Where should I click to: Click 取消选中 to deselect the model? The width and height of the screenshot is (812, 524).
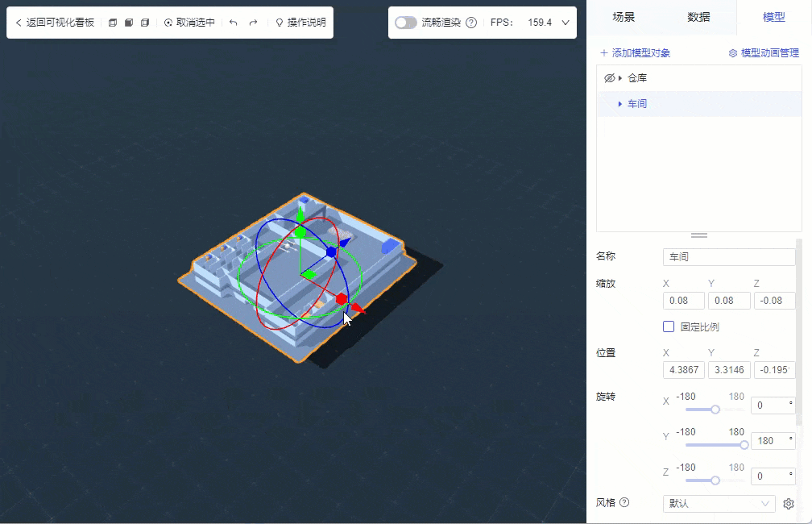(189, 23)
